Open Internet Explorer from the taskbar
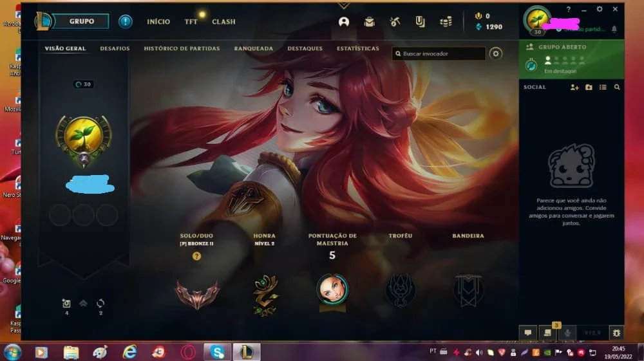Screen dimensions: 644x361 pos(130,352)
